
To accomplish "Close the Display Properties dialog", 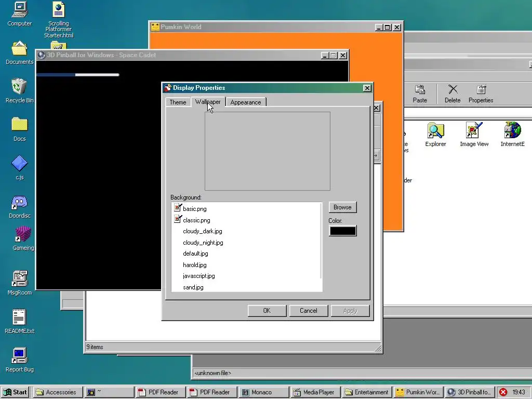I will tap(367, 88).
